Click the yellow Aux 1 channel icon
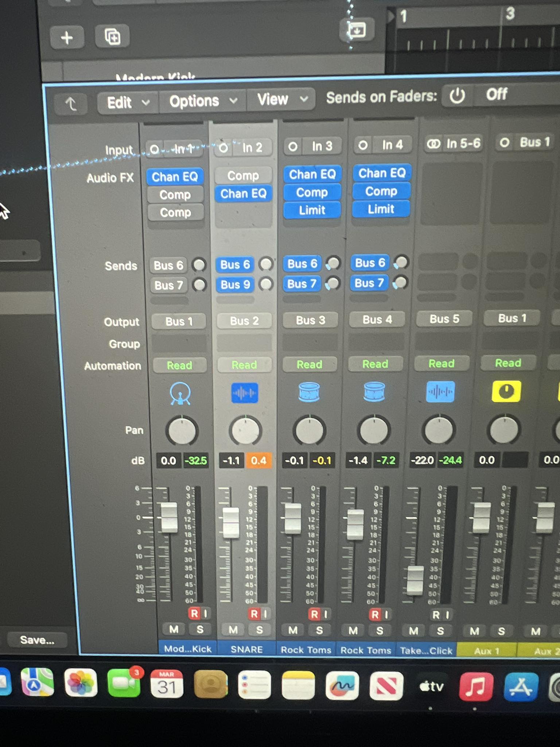 point(506,391)
